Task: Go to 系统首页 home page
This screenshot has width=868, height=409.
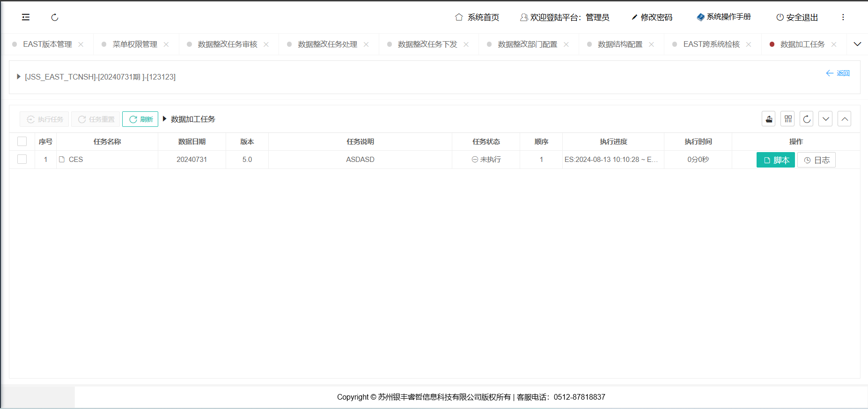Action: (477, 17)
